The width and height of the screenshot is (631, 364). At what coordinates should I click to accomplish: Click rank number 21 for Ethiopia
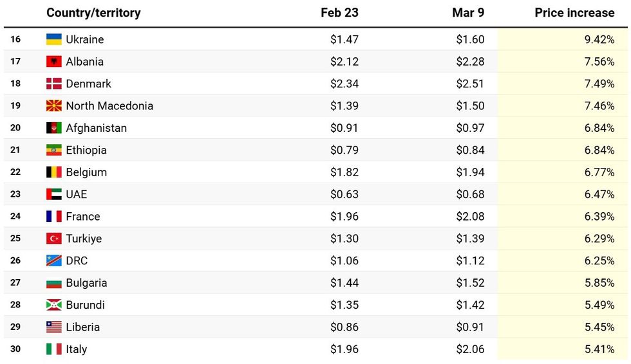(x=15, y=150)
